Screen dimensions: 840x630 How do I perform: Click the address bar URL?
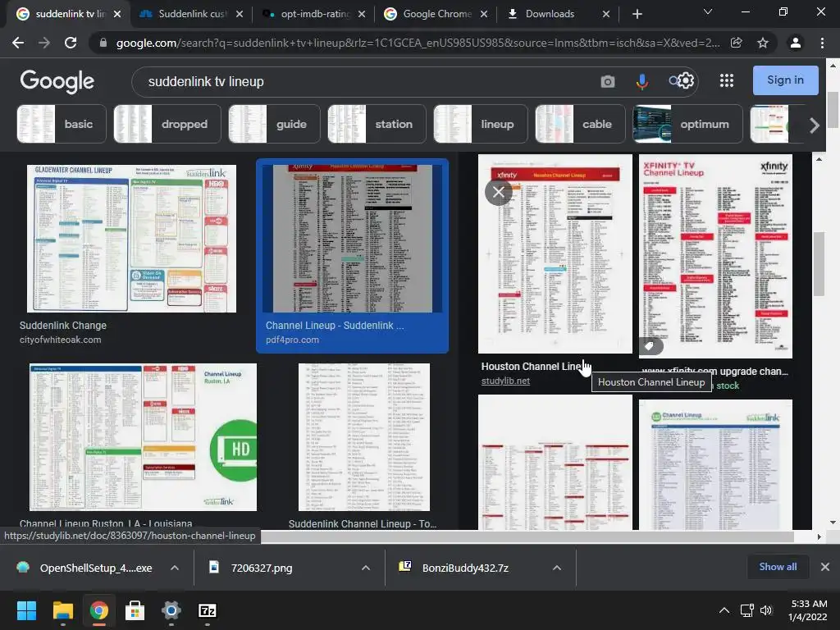(418, 43)
